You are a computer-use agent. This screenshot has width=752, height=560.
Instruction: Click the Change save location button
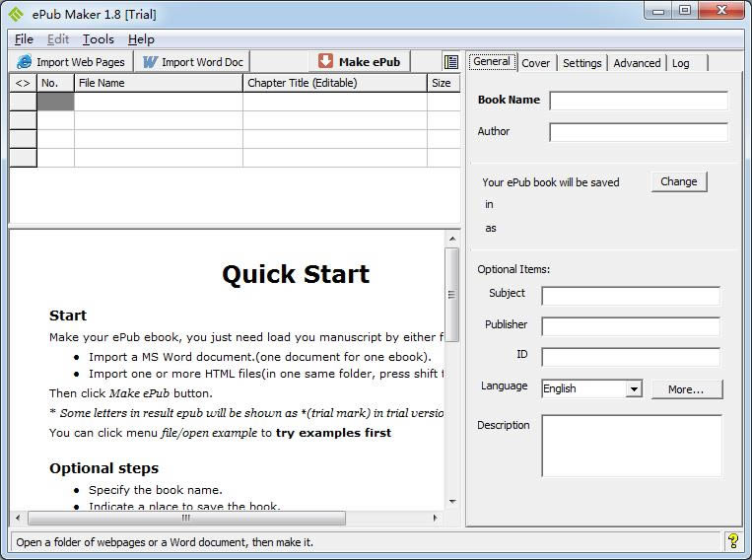coord(679,181)
